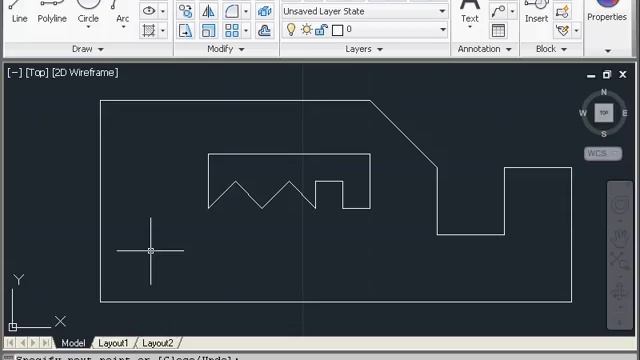This screenshot has width=640, height=360.
Task: Choose the Copy tool in Modify panel
Action: click(185, 11)
